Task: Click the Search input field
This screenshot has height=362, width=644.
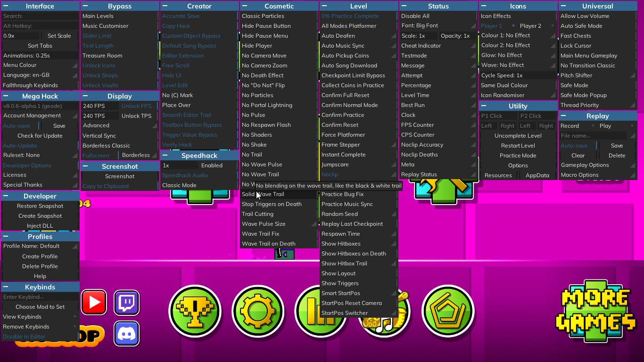Action: (x=40, y=16)
